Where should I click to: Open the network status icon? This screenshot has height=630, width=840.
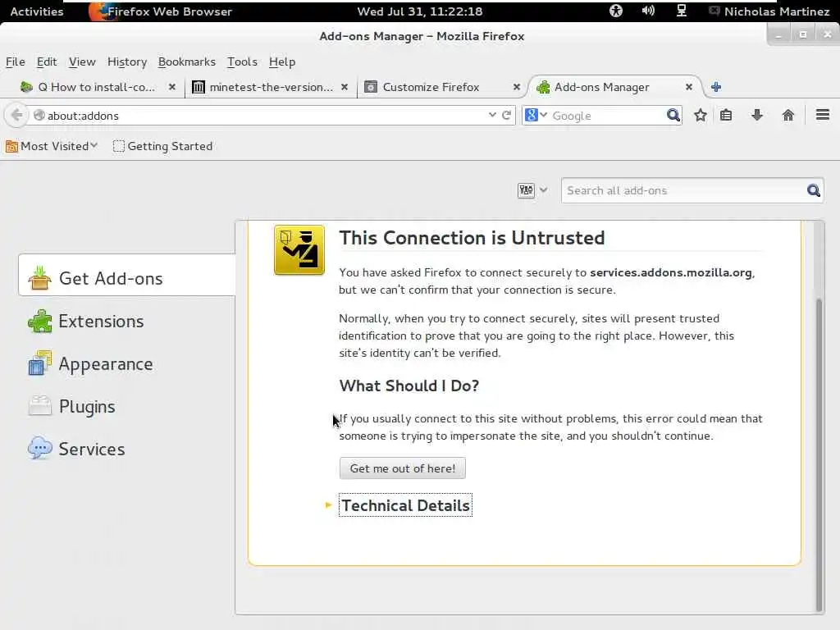[x=682, y=11]
